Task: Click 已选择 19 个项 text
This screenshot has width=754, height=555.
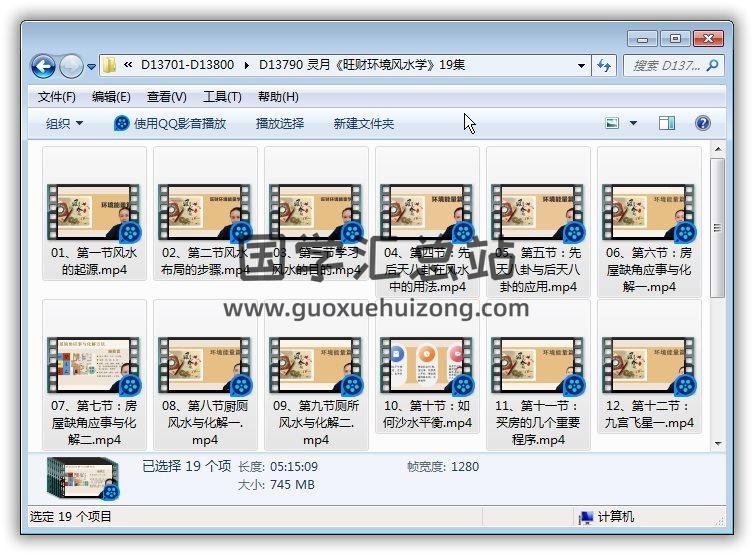Action: pyautogui.click(x=187, y=466)
